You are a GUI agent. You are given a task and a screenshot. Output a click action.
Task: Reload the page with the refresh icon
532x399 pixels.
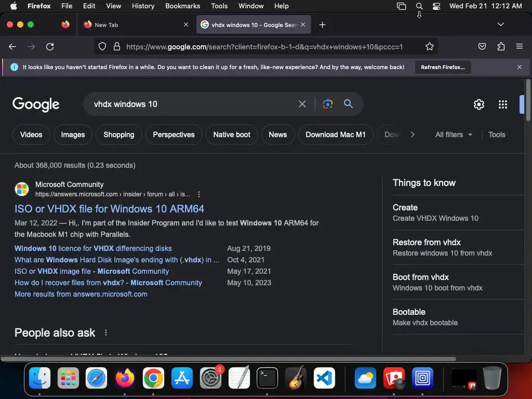[x=50, y=46]
